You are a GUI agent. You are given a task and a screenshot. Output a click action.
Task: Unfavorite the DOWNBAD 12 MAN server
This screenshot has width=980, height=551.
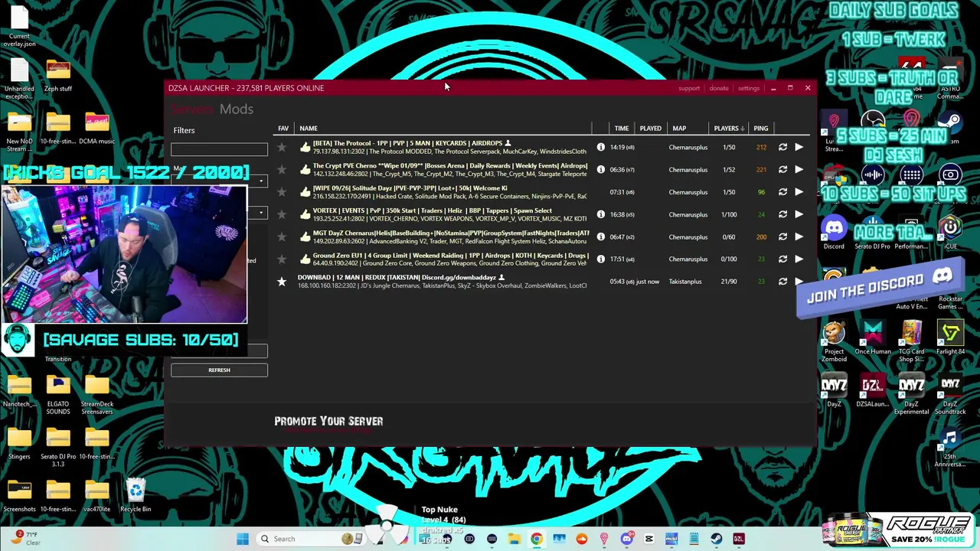282,282
